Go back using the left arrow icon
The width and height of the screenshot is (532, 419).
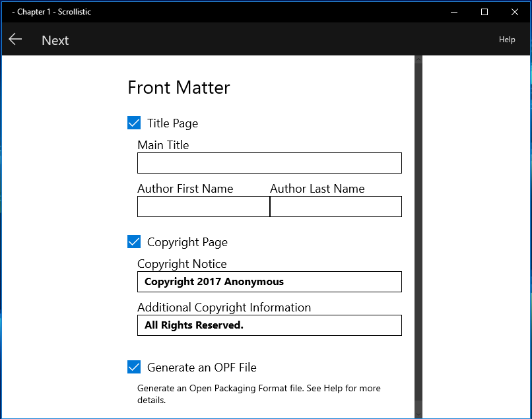click(x=15, y=40)
